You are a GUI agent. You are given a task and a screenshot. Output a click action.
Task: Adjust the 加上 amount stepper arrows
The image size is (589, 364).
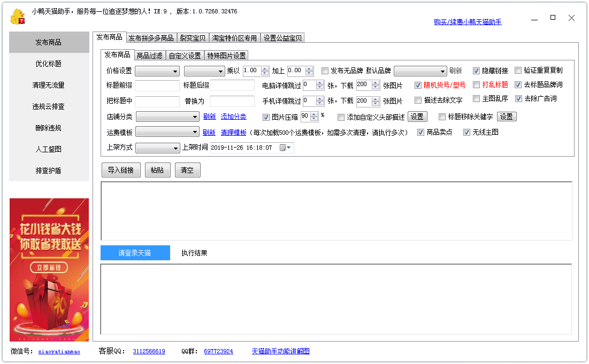309,71
